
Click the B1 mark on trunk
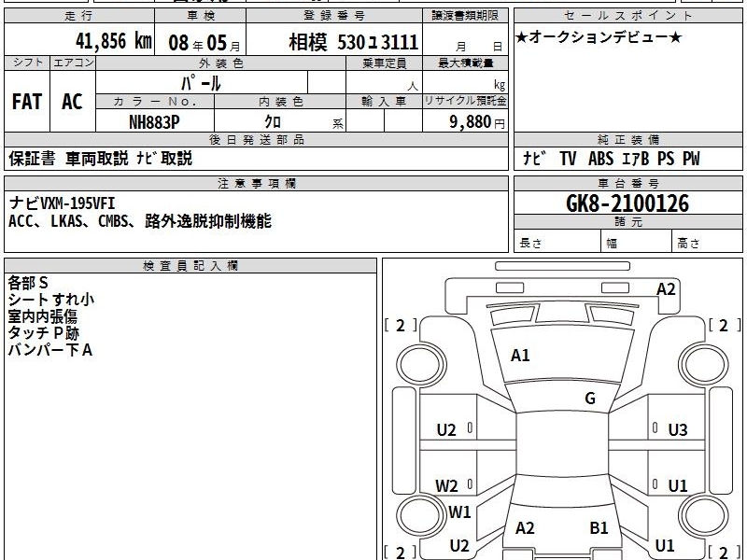point(599,527)
